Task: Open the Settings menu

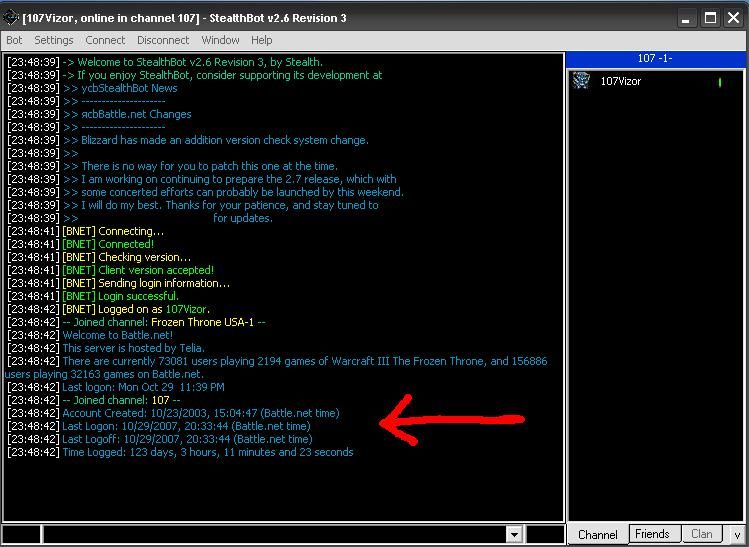Action: click(54, 40)
